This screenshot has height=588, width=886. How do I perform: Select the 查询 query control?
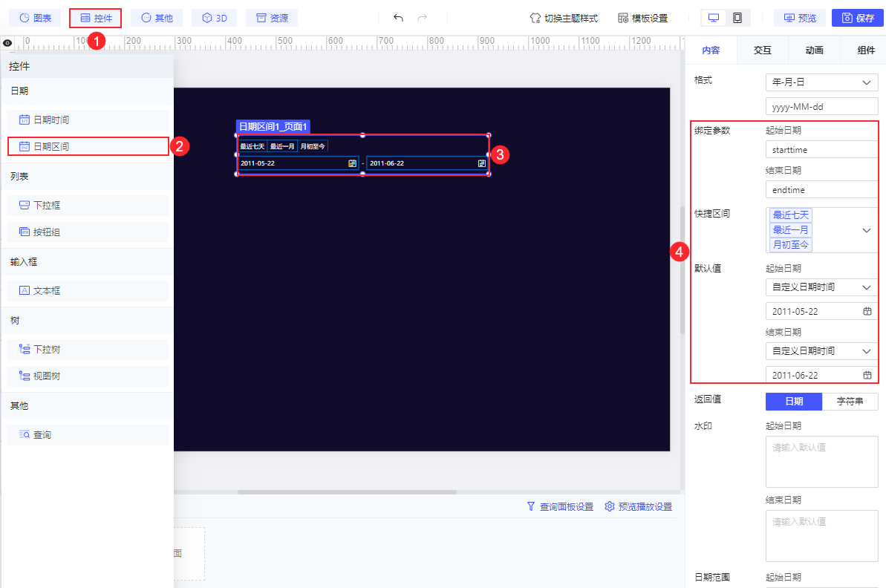[x=88, y=434]
